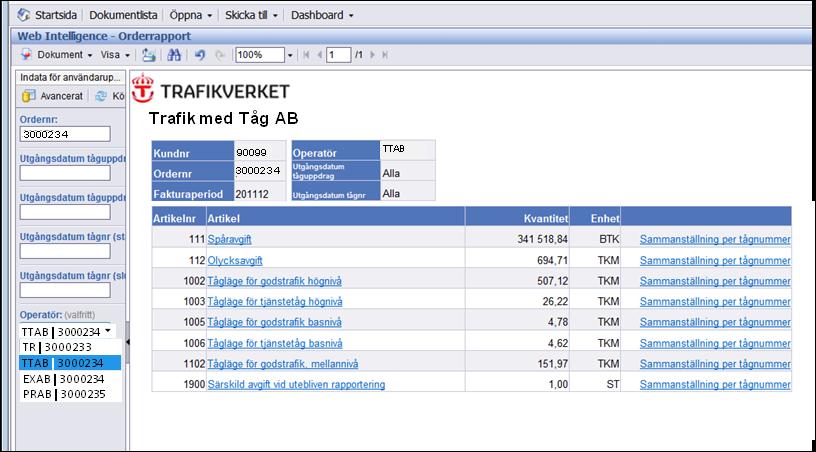Select highlighted TTAB | 3000234 option

point(70,363)
